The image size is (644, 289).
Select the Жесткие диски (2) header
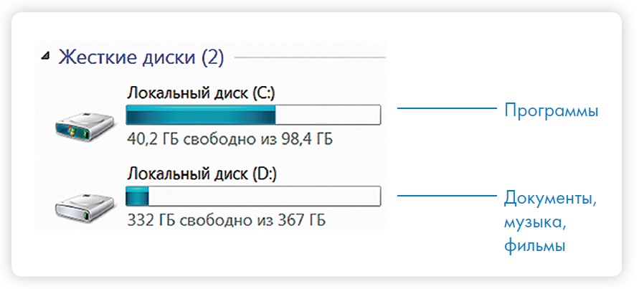(141, 57)
